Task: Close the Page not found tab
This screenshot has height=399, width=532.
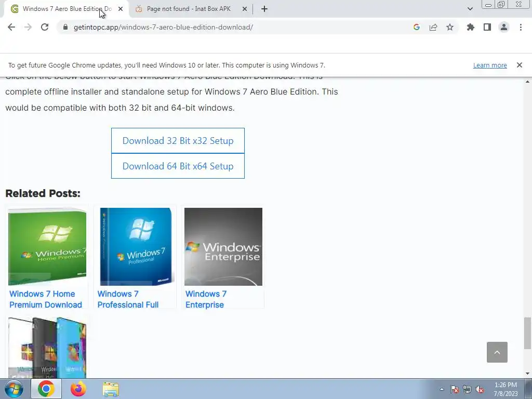Action: click(244, 9)
